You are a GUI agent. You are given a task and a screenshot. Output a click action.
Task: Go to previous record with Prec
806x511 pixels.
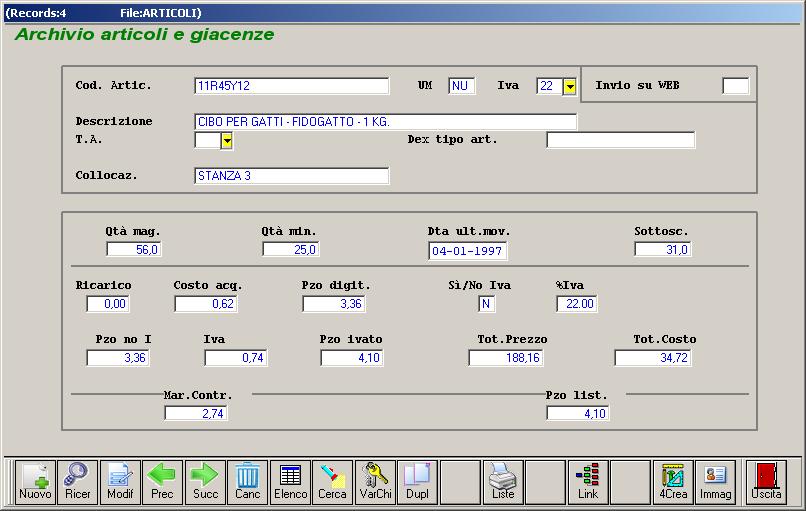162,482
